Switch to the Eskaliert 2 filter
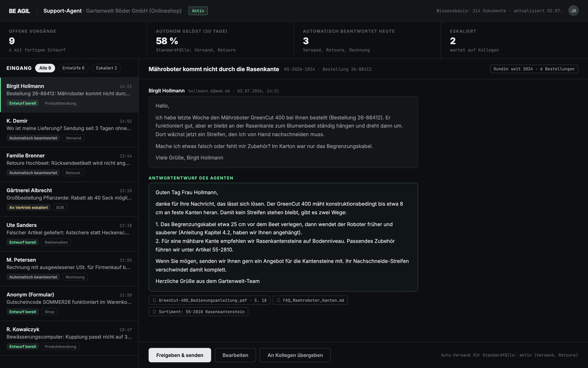 [106, 68]
